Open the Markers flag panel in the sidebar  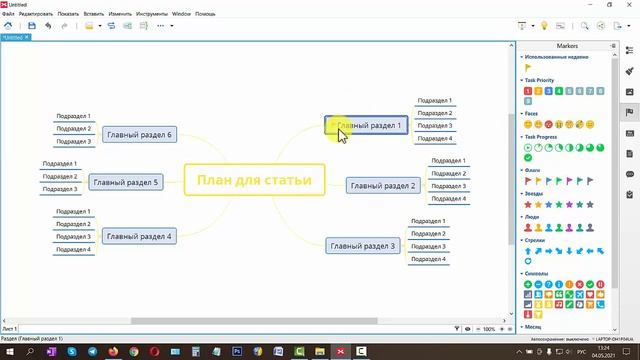coord(630,112)
